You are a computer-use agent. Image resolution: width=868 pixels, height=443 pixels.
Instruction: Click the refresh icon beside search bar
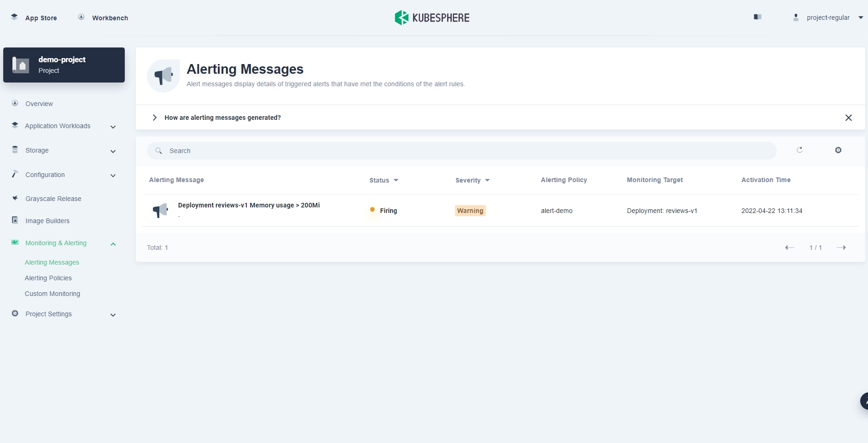pos(799,150)
